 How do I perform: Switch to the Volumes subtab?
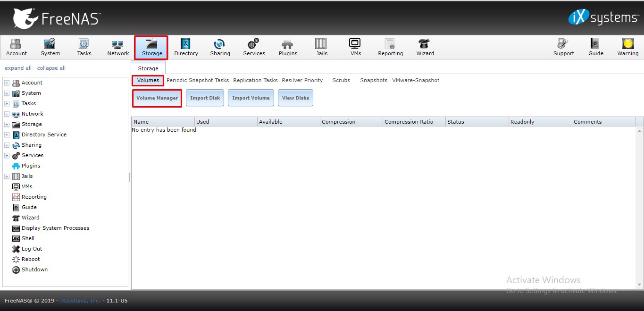tap(148, 80)
